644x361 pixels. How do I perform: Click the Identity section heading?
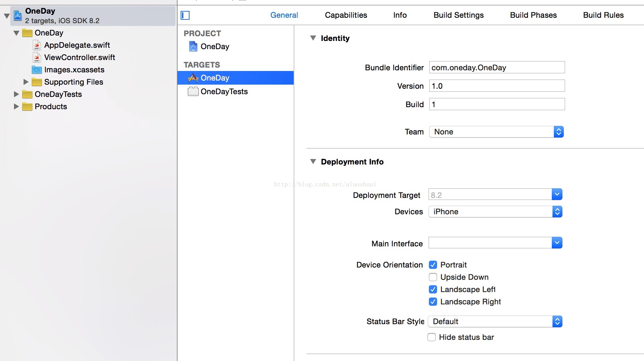(x=335, y=38)
